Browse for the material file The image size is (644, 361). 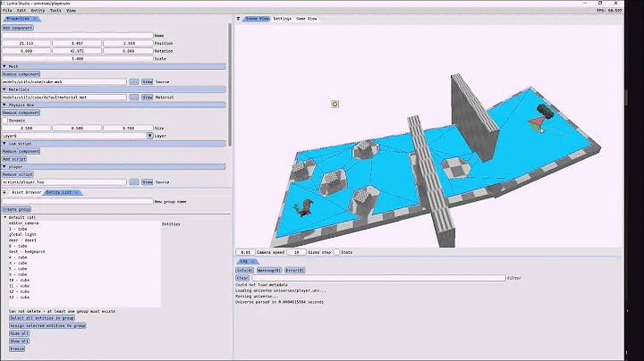(x=134, y=97)
